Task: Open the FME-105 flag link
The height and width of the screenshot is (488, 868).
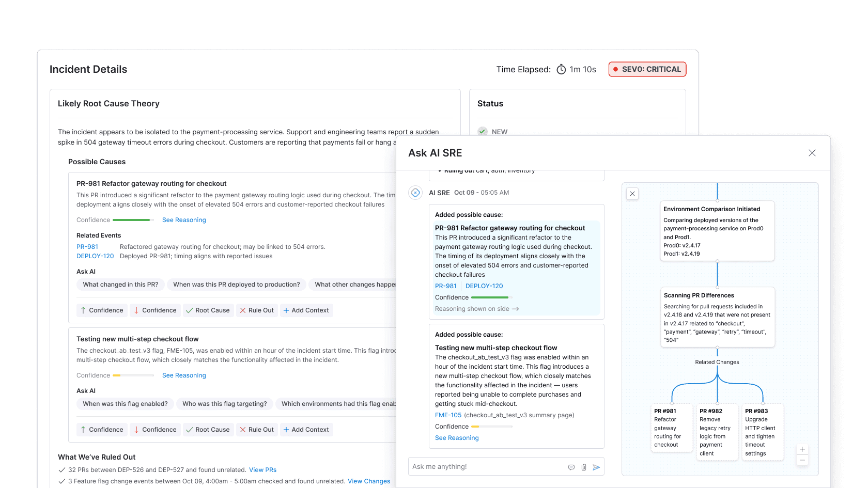Action: pyautogui.click(x=448, y=415)
